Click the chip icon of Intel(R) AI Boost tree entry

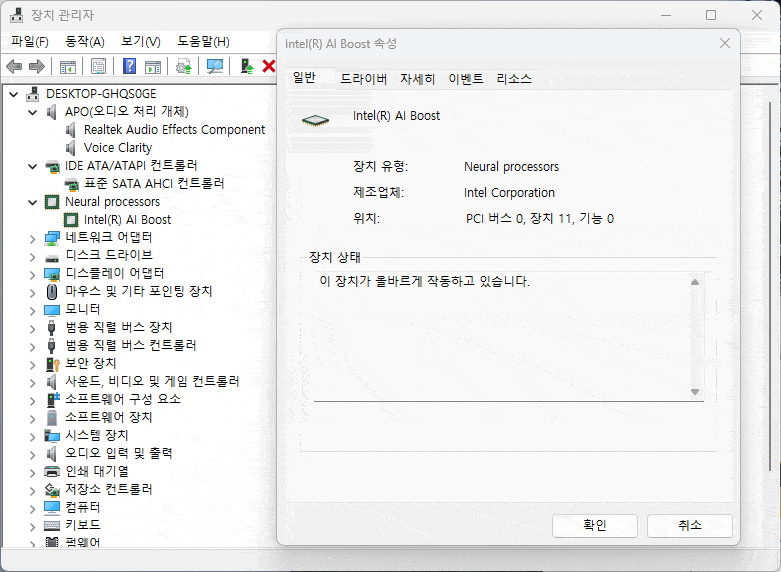[x=71, y=220]
